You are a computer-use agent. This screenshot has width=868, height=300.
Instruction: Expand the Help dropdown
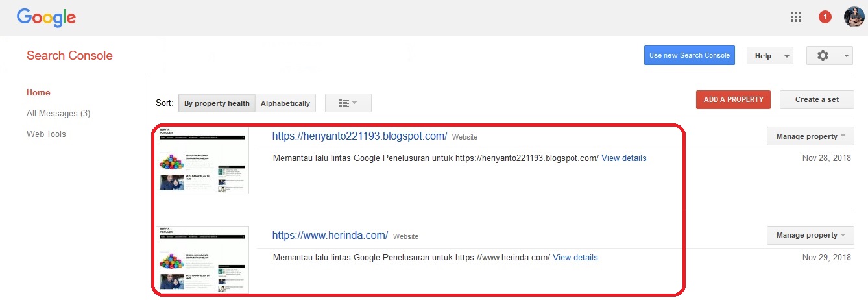[x=770, y=56]
